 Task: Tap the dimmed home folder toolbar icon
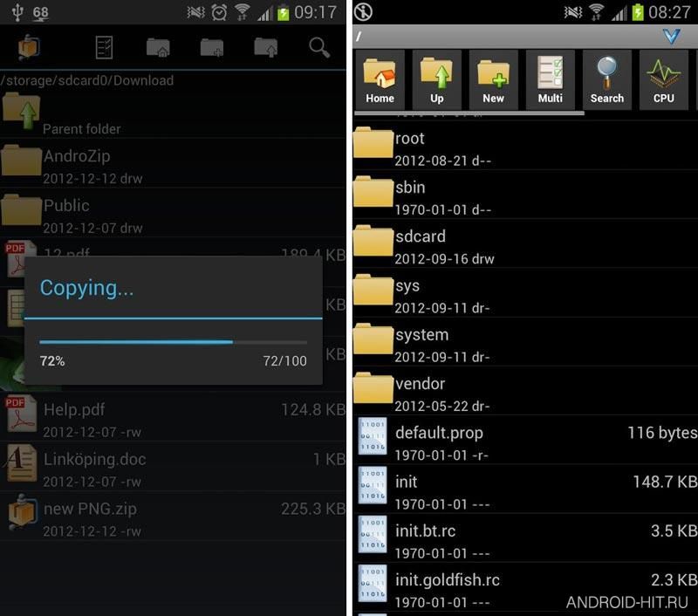pyautogui.click(x=158, y=47)
